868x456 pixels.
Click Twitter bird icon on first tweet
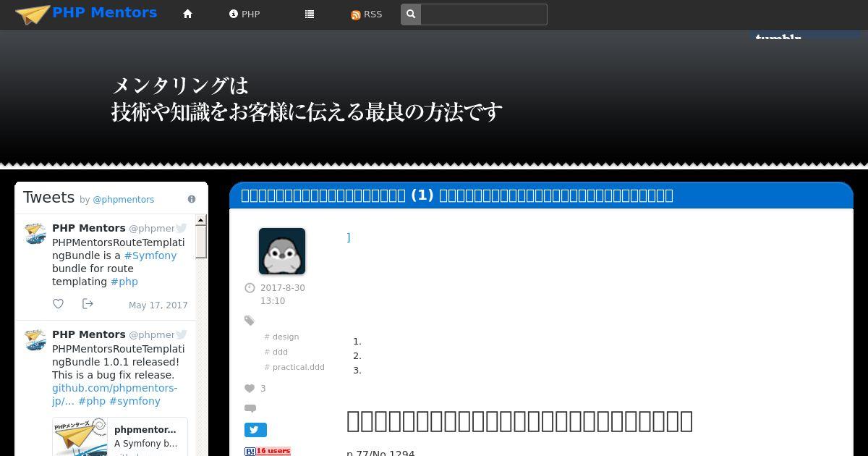click(182, 228)
